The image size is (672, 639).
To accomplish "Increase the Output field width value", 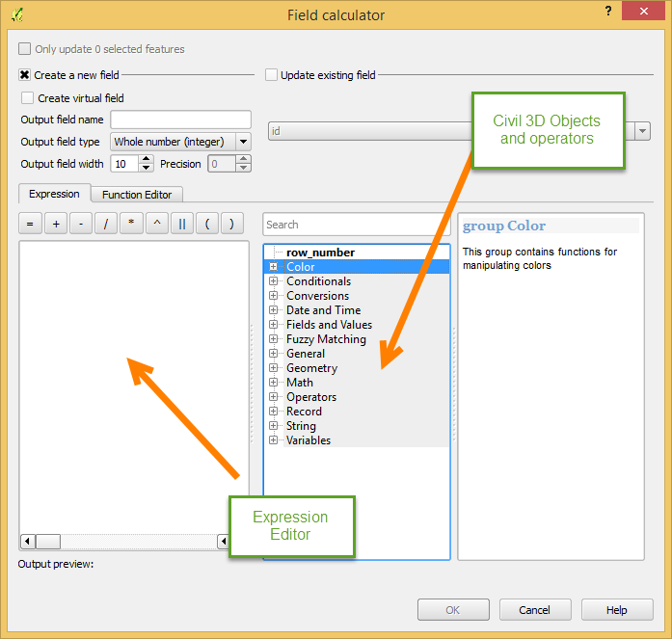I will pos(147,159).
